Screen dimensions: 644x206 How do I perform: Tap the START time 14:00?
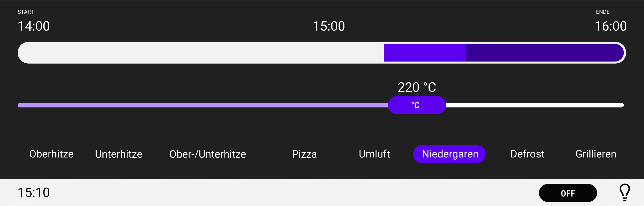coord(34,26)
